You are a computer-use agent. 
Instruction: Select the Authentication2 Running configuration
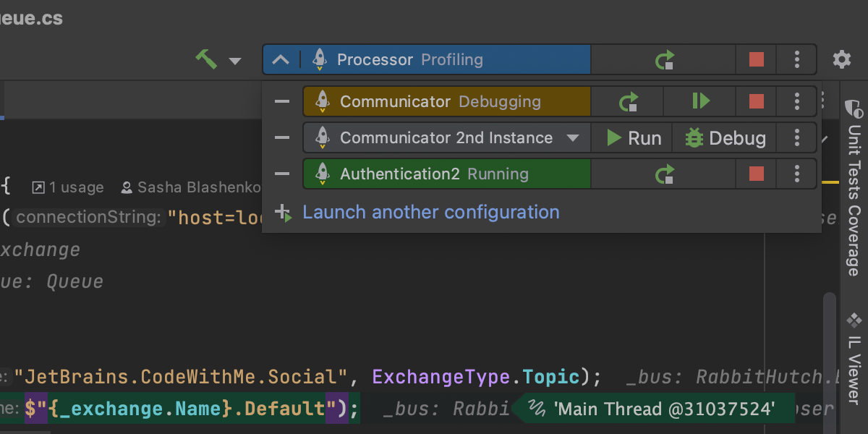point(446,174)
